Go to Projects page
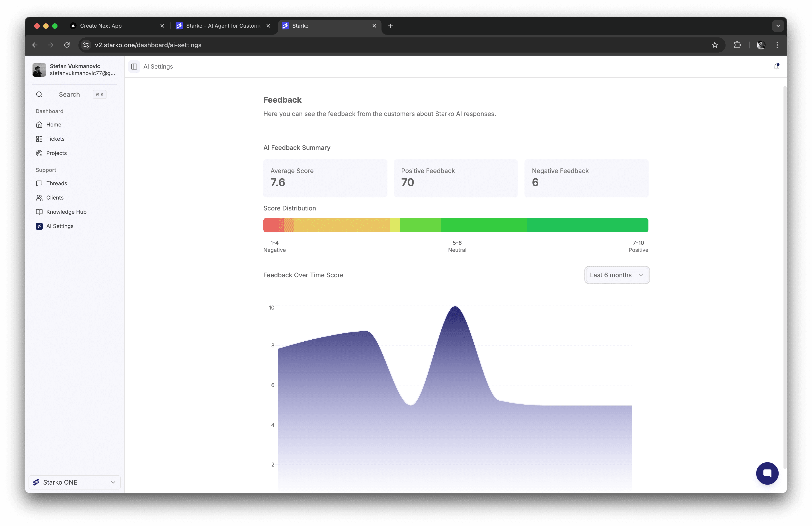Viewport: 812px width, 526px height. 56,153
